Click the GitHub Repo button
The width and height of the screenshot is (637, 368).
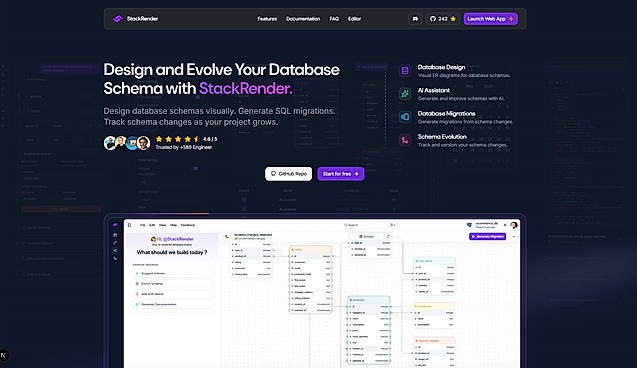(x=288, y=174)
